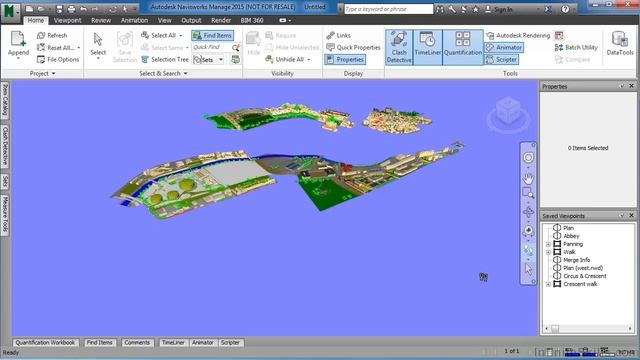
Task: Toggle the Find Items window button
Action: coord(213,36)
